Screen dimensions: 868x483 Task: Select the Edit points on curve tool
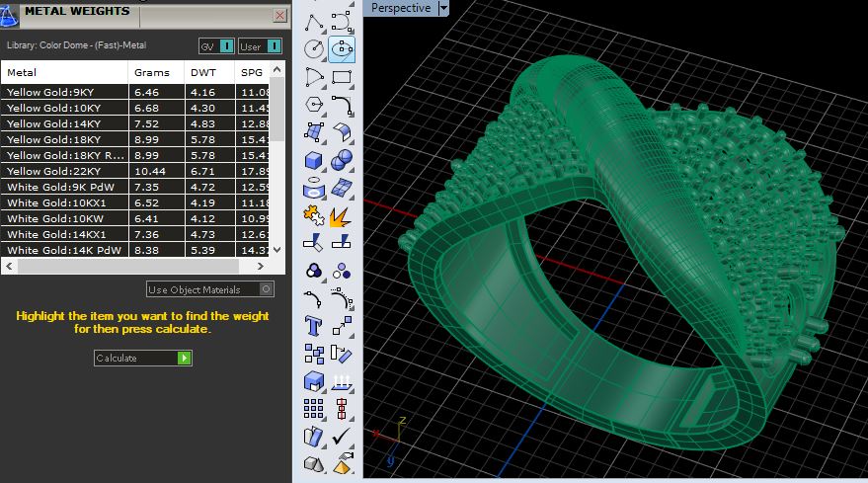coord(314,298)
